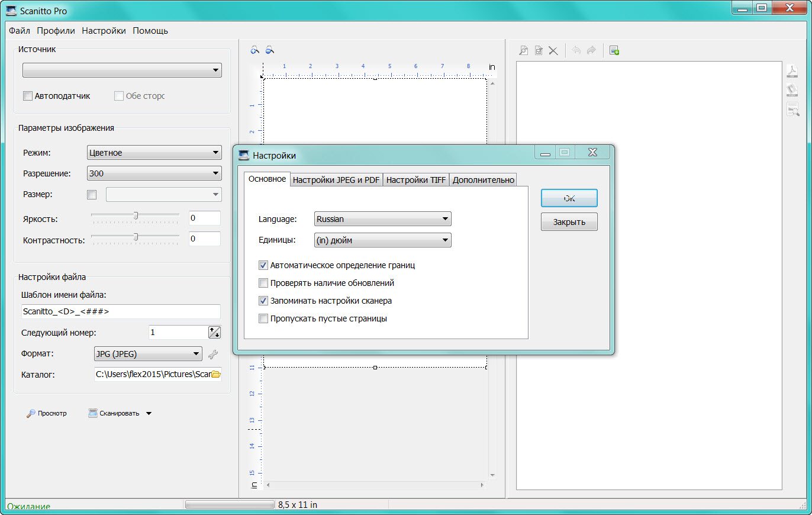Click the zoom in magnifier above the preview
The height and width of the screenshot is (515, 812).
point(255,50)
